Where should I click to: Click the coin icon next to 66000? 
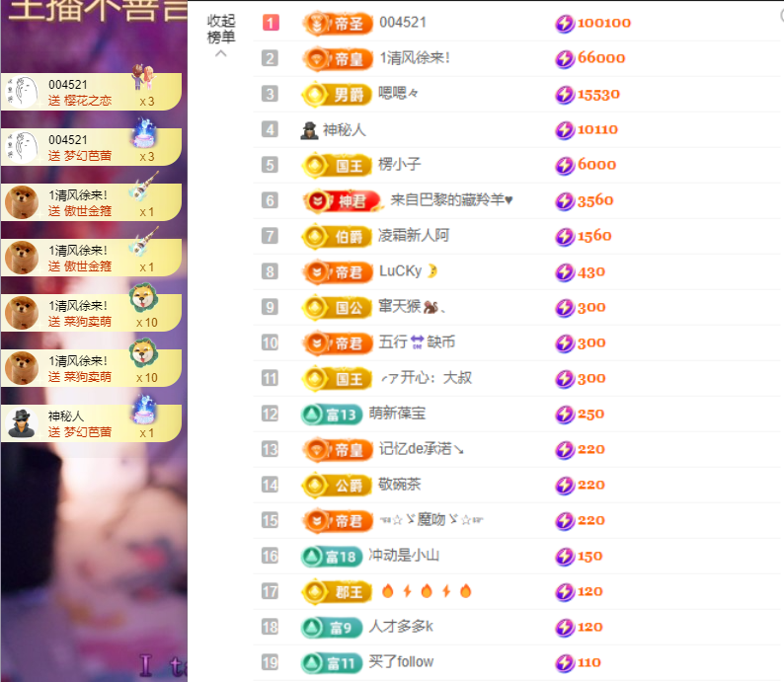(x=565, y=59)
